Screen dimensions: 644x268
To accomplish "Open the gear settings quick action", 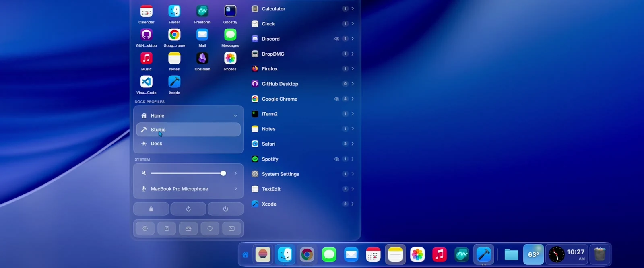I will point(145,228).
